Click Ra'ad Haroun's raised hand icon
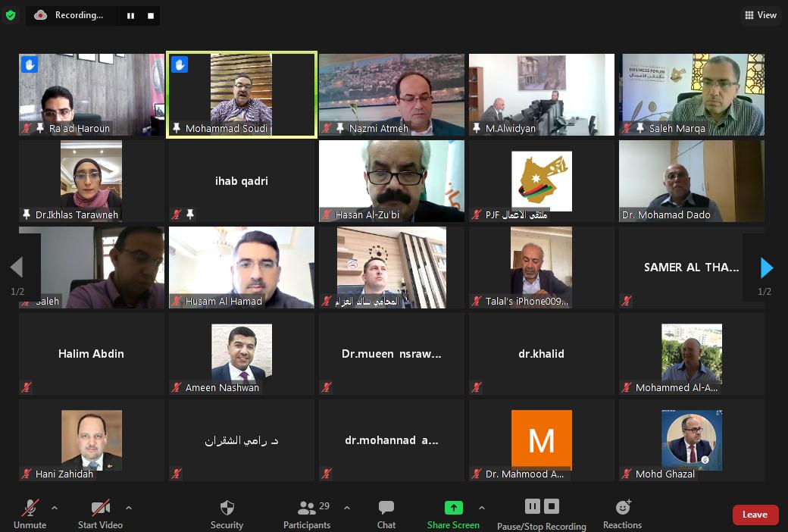This screenshot has height=532, width=788. click(x=29, y=64)
